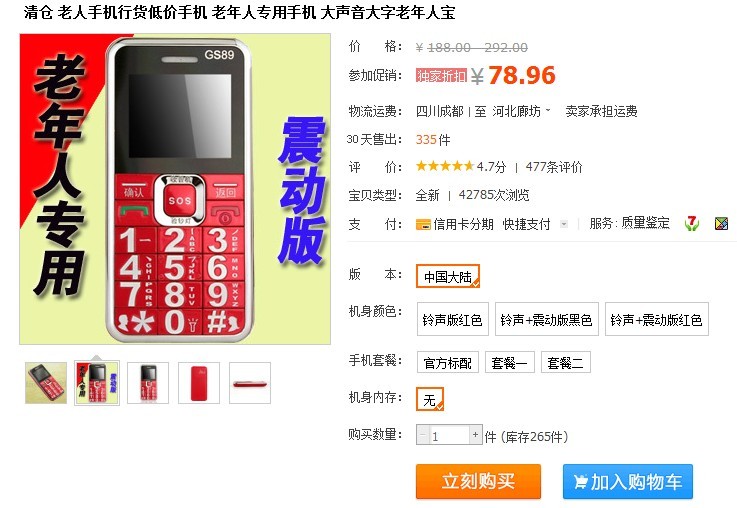The width and height of the screenshot is (737, 508).
Task: Increase purchase quantity with plus button
Action: tap(475, 435)
